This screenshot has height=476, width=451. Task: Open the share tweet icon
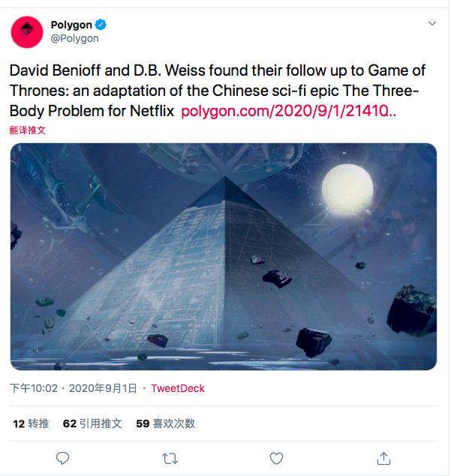point(383,458)
